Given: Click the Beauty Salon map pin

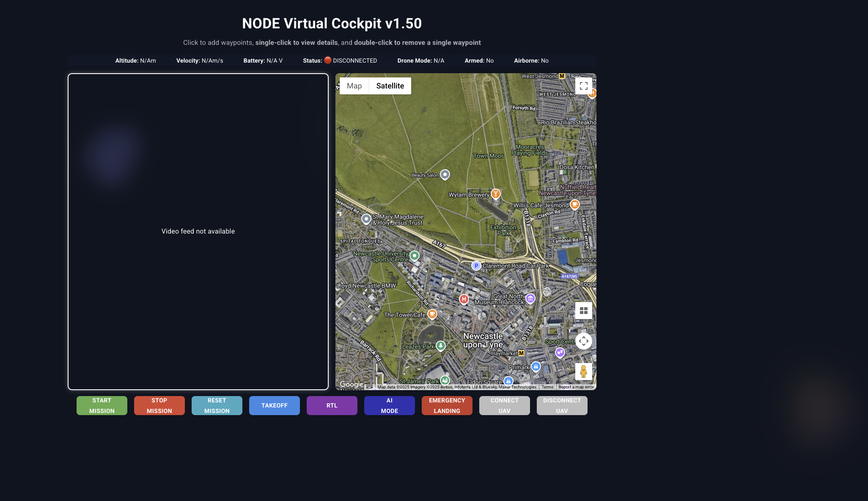Looking at the screenshot, I should point(445,174).
